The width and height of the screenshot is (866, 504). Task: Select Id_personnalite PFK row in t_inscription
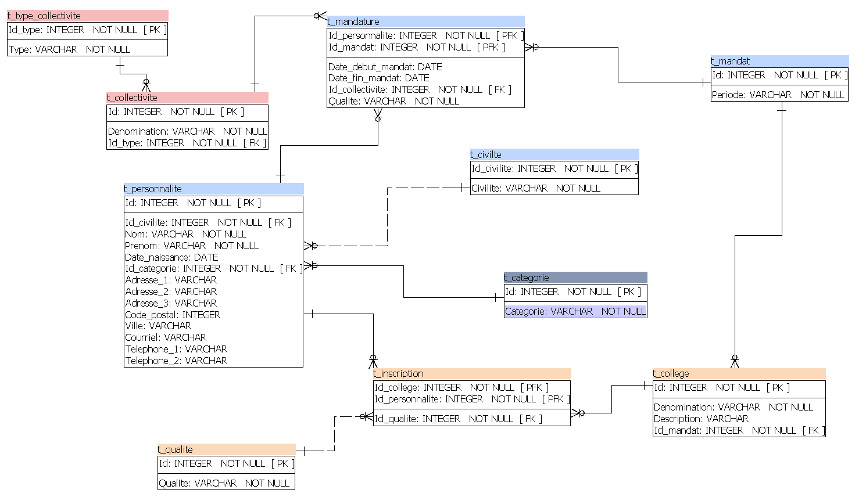point(472,399)
